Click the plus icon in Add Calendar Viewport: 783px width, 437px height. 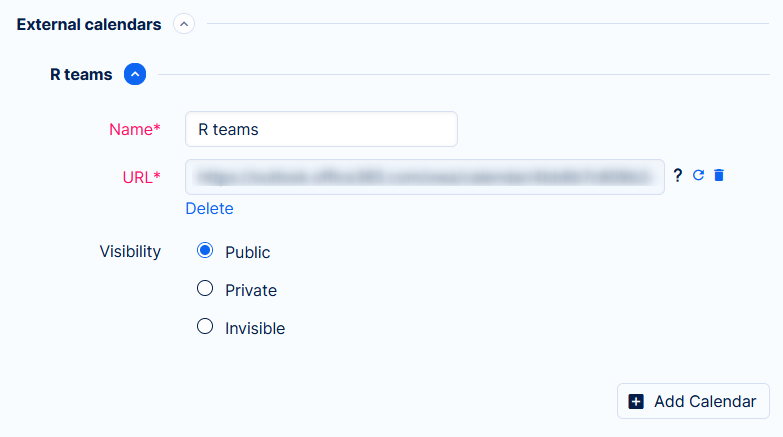[636, 401]
